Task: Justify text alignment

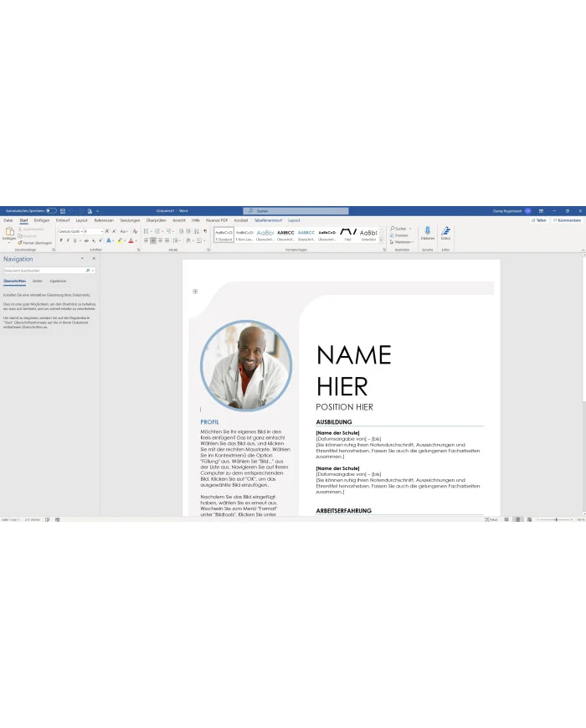Action: tap(167, 240)
